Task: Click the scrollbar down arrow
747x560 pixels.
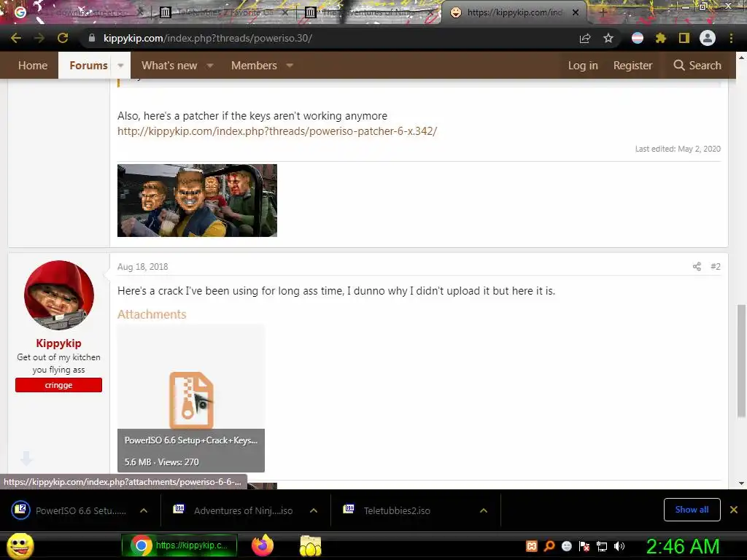Action: 741,483
